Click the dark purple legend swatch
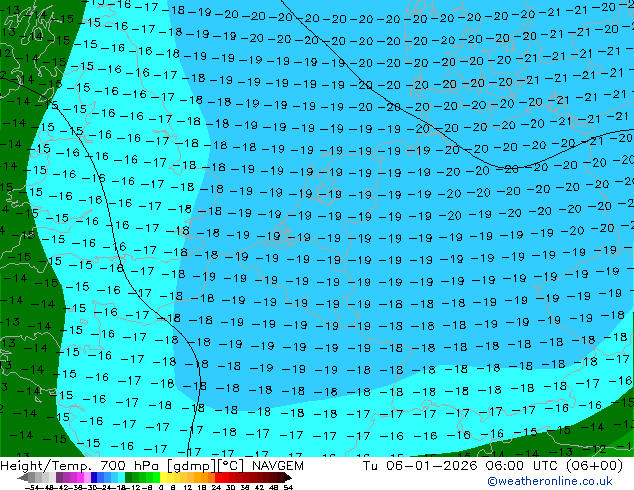 point(59,477)
